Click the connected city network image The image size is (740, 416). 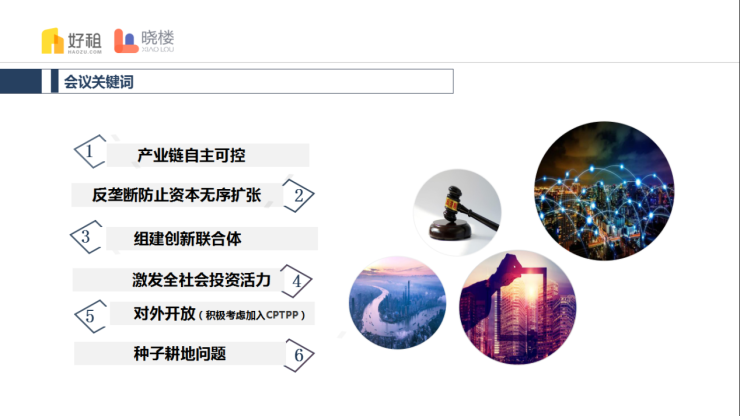coord(604,191)
